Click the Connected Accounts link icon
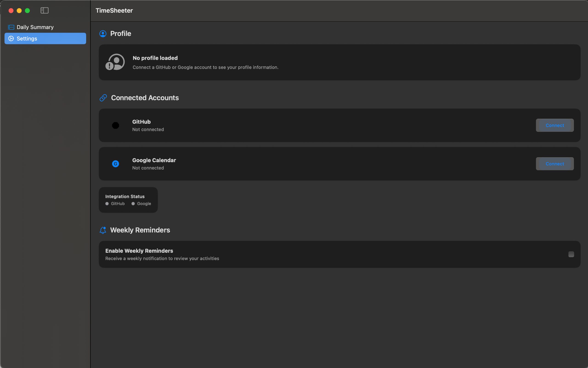588x368 pixels. [x=103, y=98]
